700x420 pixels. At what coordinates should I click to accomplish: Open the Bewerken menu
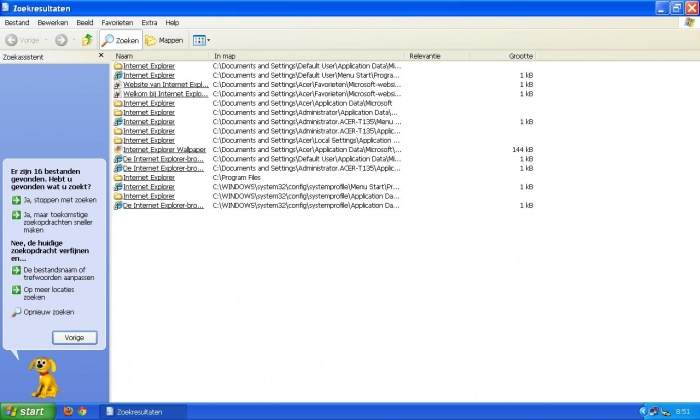click(x=53, y=22)
